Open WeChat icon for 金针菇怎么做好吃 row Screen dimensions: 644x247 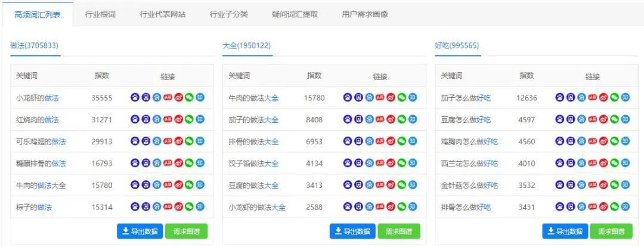point(614,184)
